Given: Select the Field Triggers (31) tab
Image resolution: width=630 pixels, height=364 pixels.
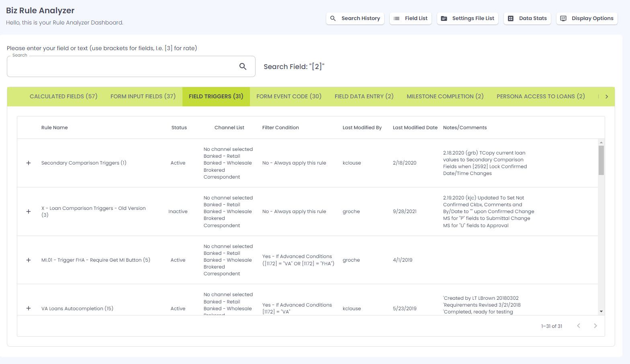Looking at the screenshot, I should click(x=216, y=96).
